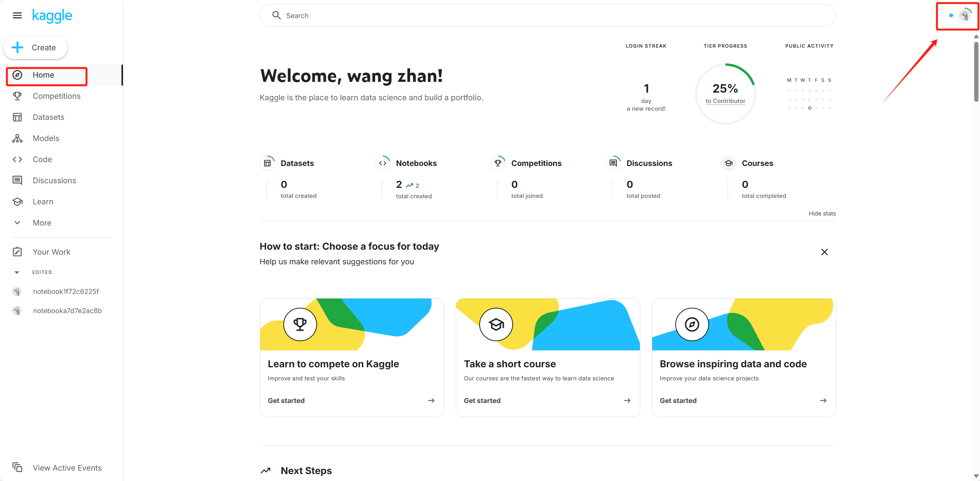The height and width of the screenshot is (481, 980).
Task: Open the Learn section
Action: coord(43,202)
